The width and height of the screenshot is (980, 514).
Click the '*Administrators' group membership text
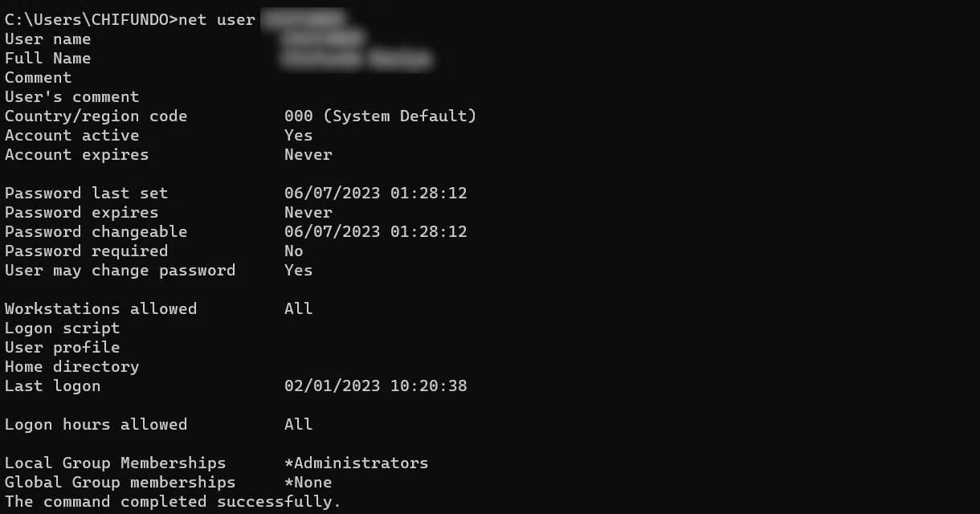pos(357,463)
